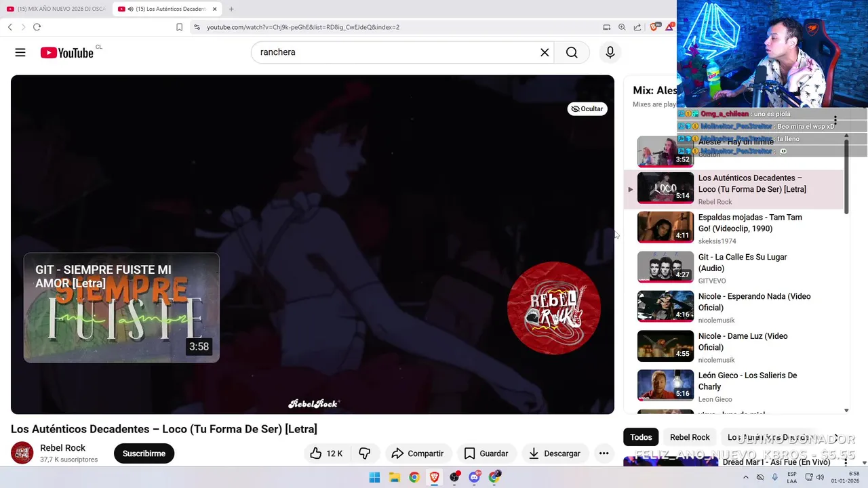Go to the YouTube home logo
Screen dimensions: 868x488
(x=67, y=53)
